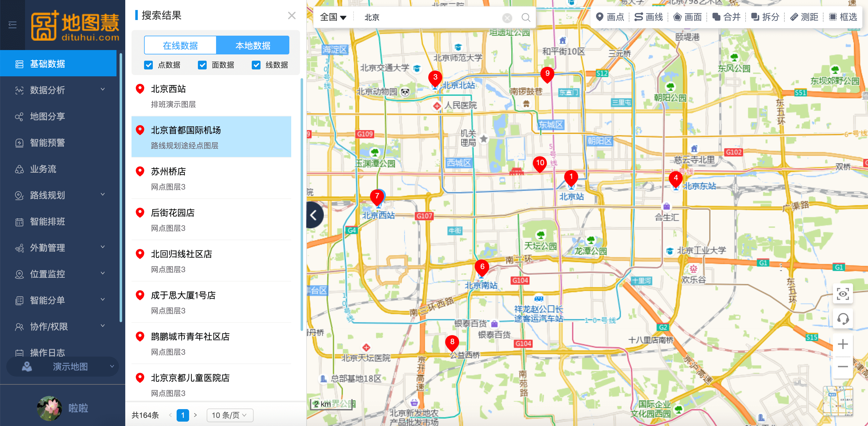
Task: Open the map type thumbnail
Action: (x=838, y=401)
